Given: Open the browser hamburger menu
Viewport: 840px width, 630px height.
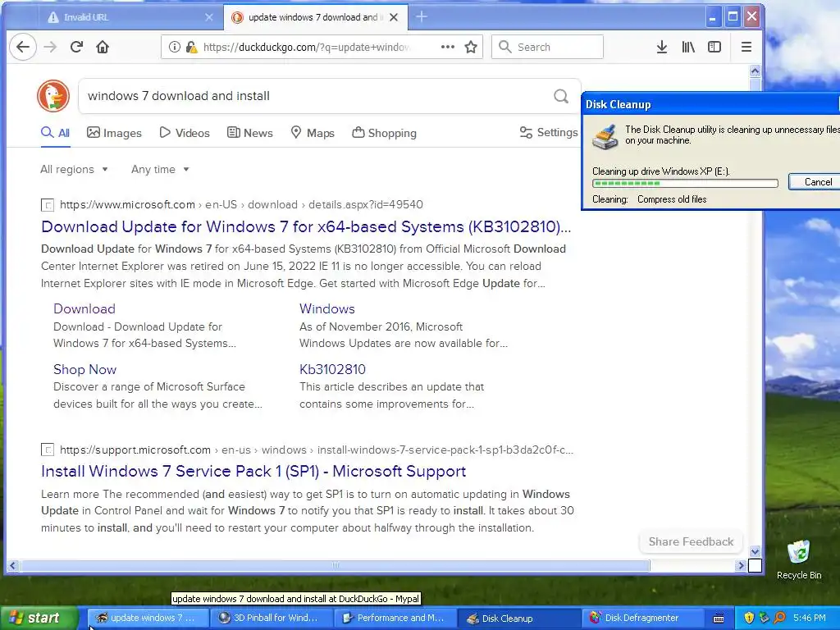Looking at the screenshot, I should 746,47.
